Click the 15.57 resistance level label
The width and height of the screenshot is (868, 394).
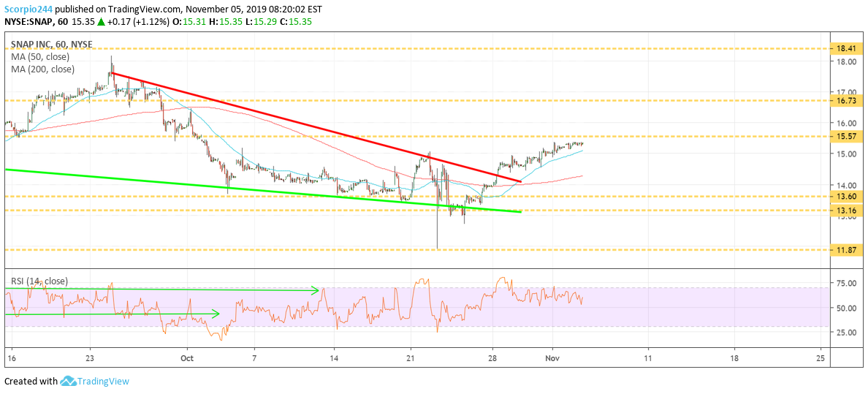(844, 136)
